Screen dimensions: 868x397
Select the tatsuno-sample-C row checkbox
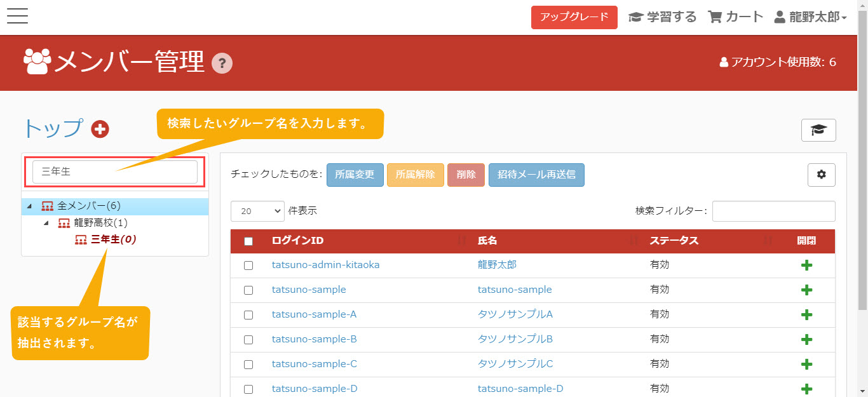pyautogui.click(x=248, y=365)
